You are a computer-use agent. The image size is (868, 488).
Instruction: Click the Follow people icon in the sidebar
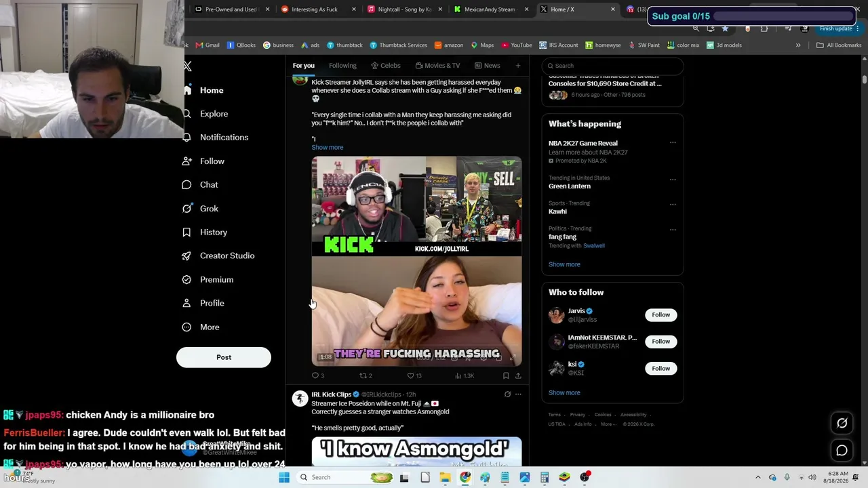(187, 161)
